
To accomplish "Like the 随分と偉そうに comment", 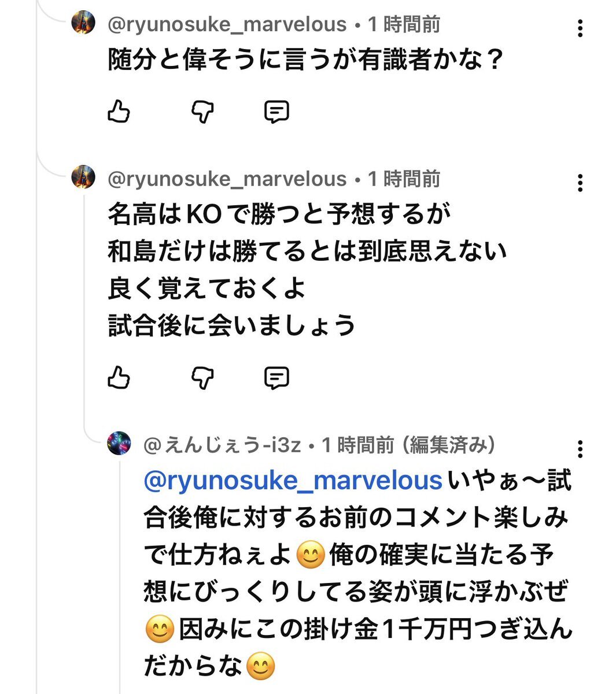I will pos(119,111).
